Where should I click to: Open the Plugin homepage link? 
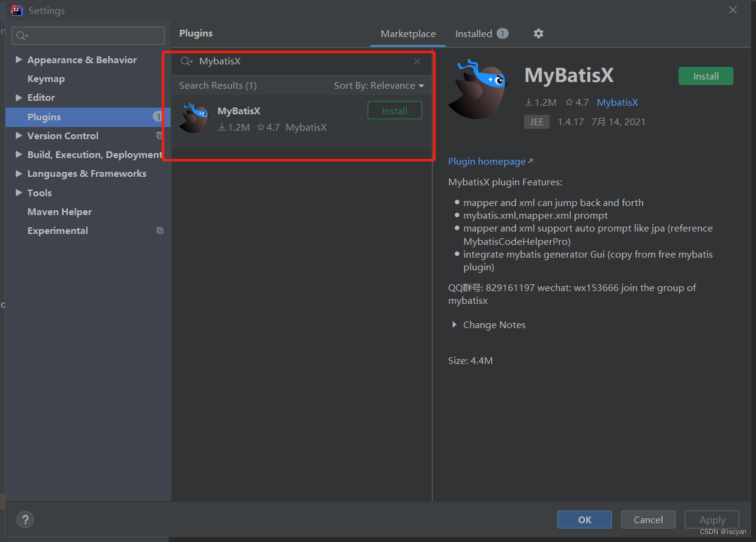490,161
